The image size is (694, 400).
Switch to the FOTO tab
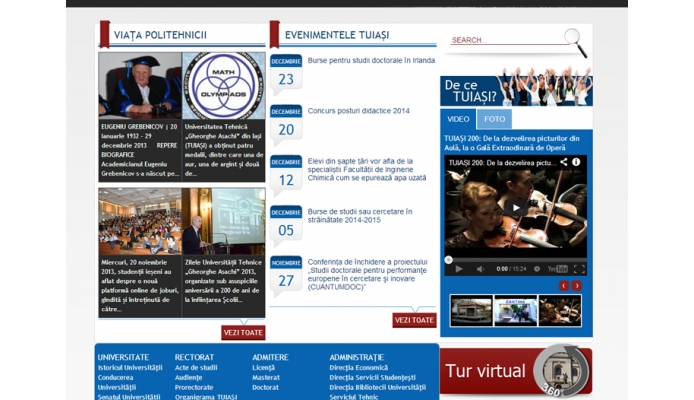coord(494,119)
